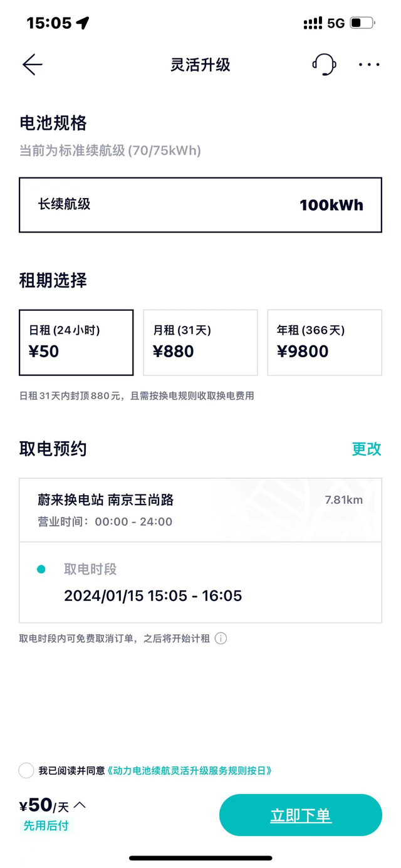Tap the 立即下单 order button
The height and width of the screenshot is (868, 401).
click(x=301, y=815)
